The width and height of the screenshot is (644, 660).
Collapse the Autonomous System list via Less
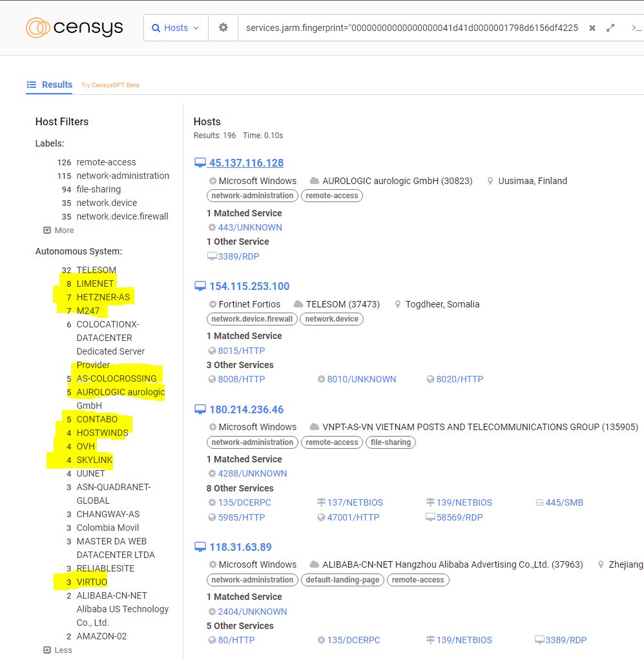(57, 650)
